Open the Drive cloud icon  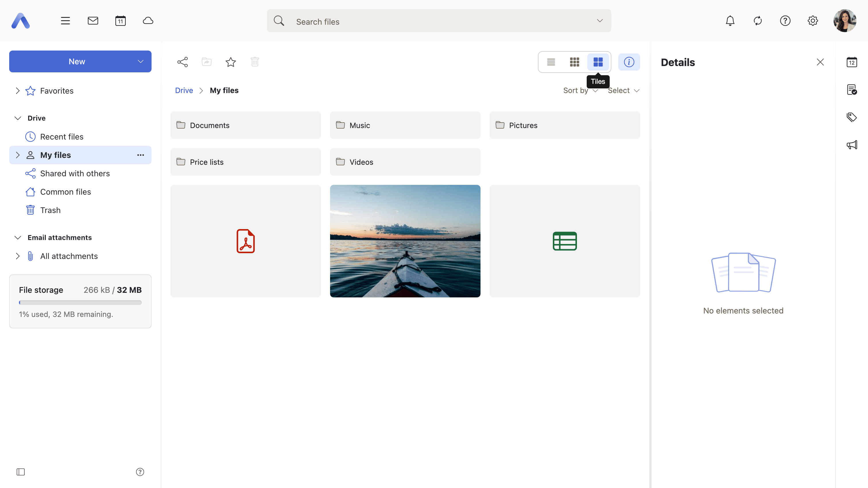point(148,21)
